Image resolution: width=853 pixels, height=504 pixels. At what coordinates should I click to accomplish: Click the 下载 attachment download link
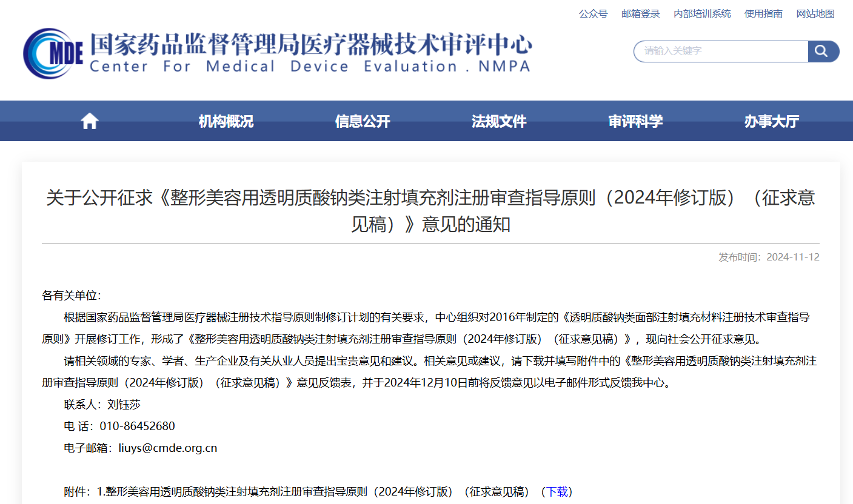[557, 491]
